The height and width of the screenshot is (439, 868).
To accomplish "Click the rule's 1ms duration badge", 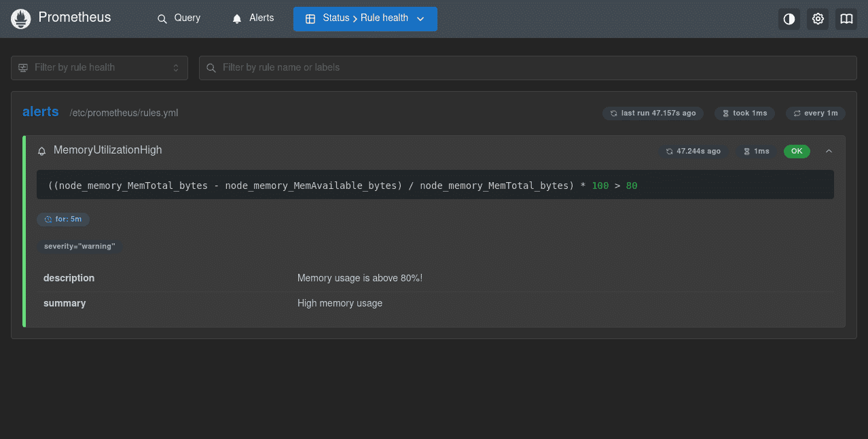I will click(x=756, y=152).
